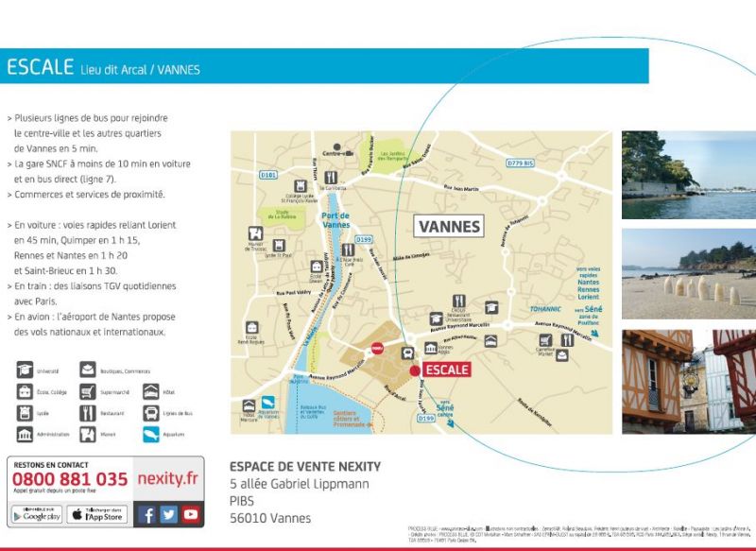Click the App Store download badge

pos(97,514)
